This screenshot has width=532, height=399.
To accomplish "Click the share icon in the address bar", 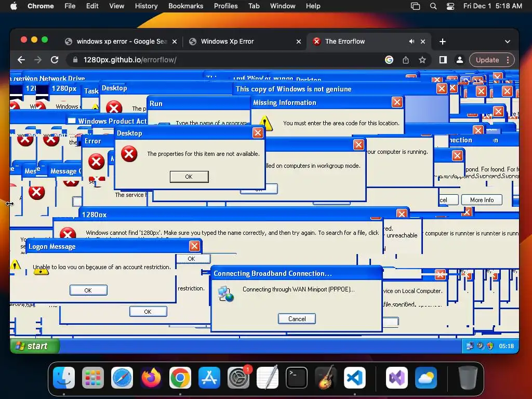I will click(405, 60).
